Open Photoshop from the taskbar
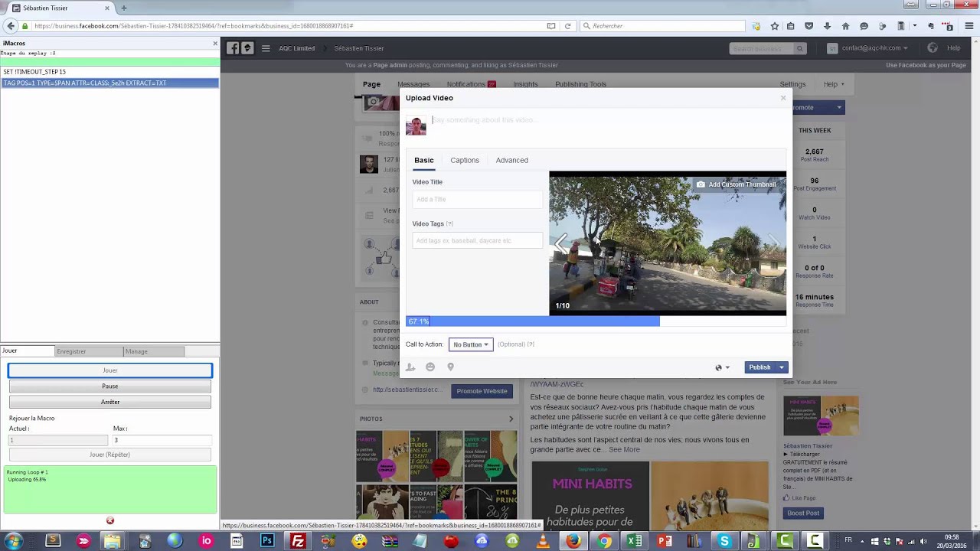 267,541
